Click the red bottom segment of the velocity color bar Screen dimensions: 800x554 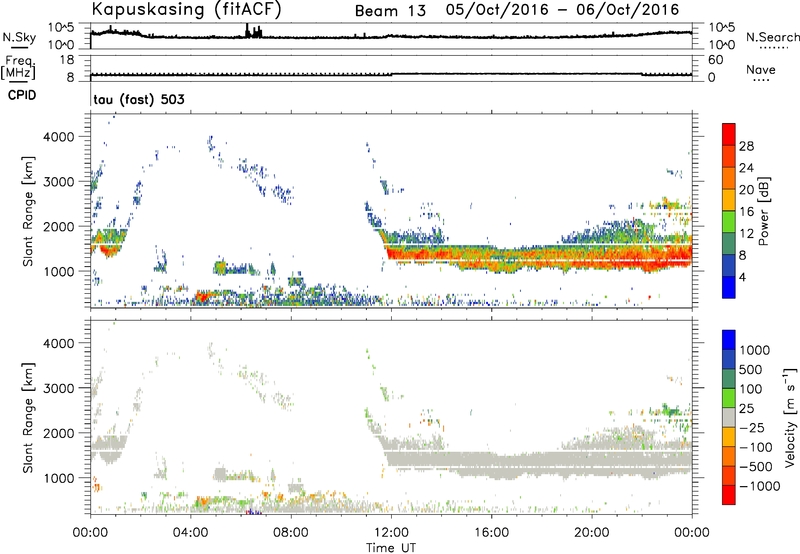(729, 495)
